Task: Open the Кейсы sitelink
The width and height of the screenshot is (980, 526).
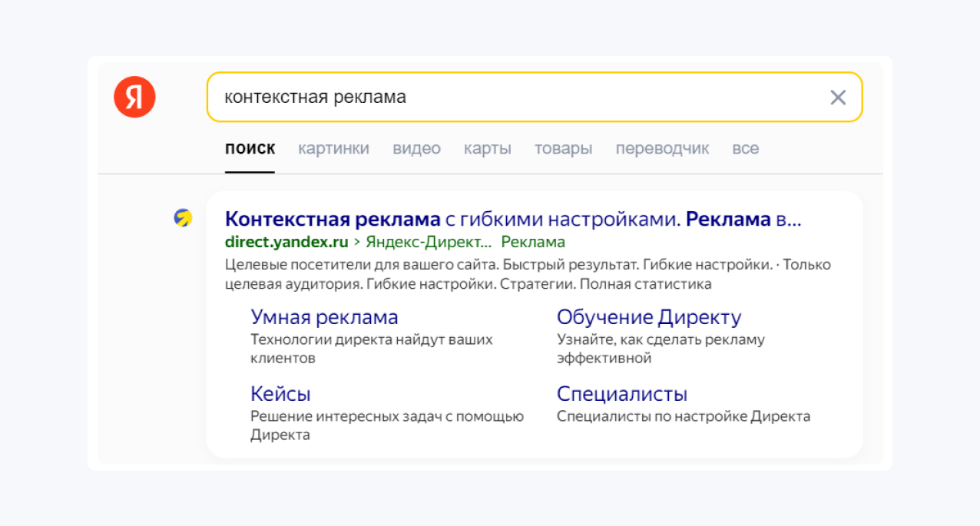Action: tap(281, 394)
